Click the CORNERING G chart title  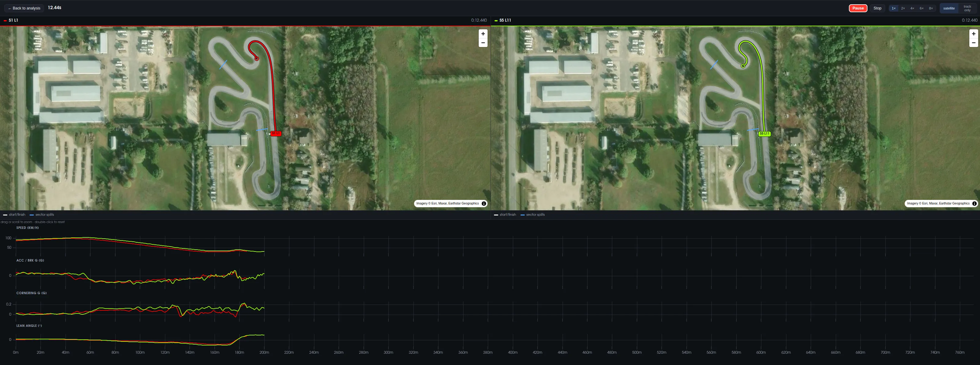31,293
